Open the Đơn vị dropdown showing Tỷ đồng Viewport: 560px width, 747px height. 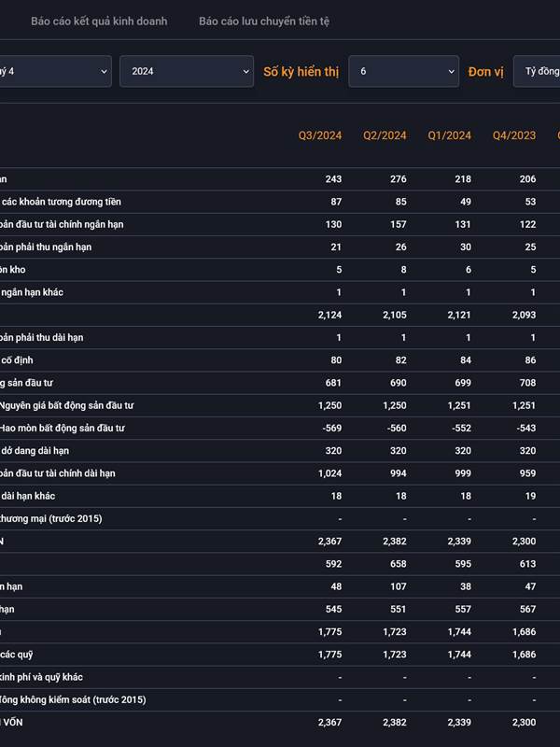[537, 72]
